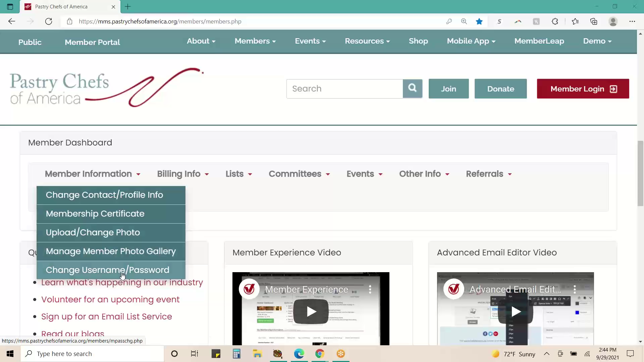Switch to Google Chrome on taskbar
Viewport: 644px width, 362px height.
(320, 354)
